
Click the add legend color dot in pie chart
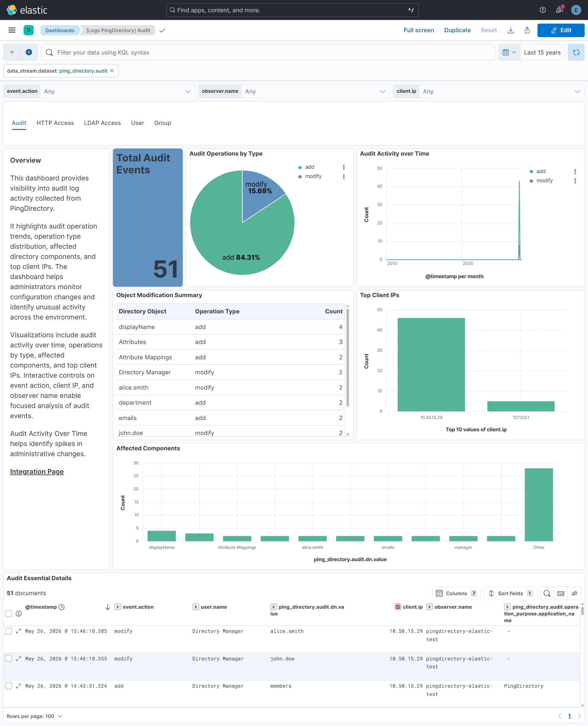click(300, 168)
